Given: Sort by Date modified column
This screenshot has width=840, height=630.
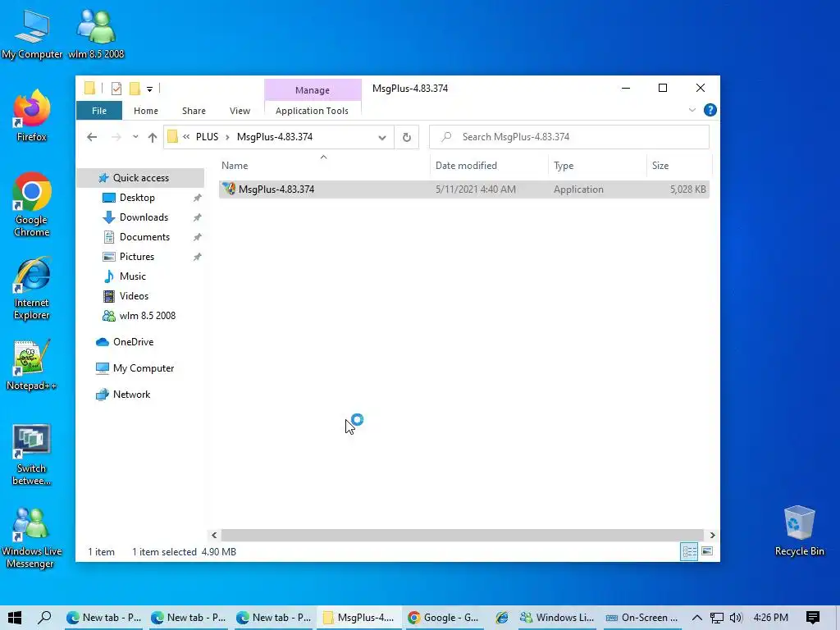Looking at the screenshot, I should pos(489,166).
